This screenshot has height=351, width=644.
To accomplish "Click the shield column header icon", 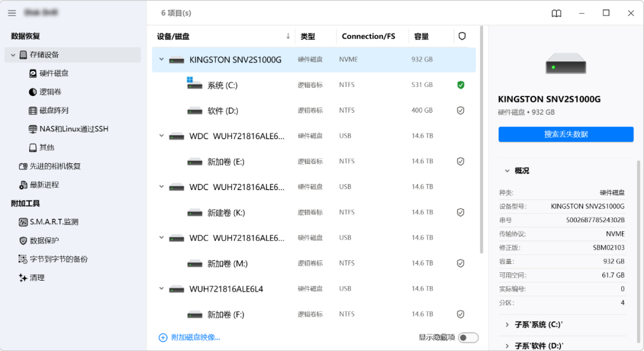I will click(462, 36).
